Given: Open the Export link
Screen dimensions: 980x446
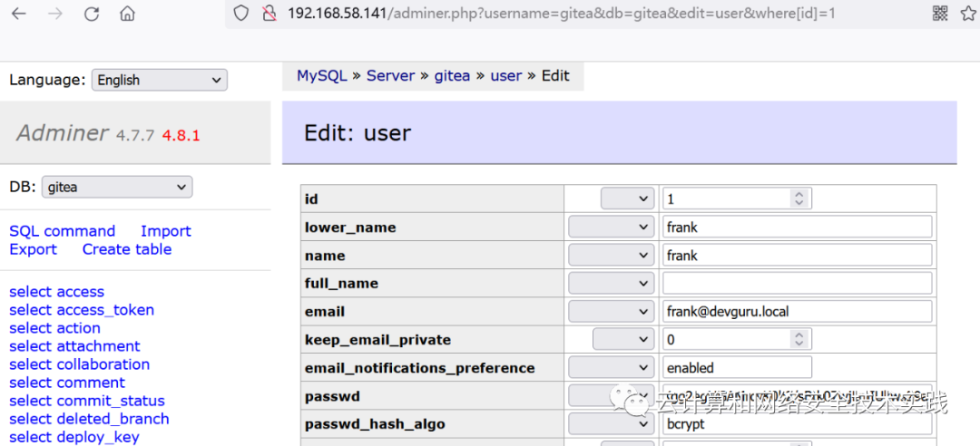Looking at the screenshot, I should click(33, 249).
